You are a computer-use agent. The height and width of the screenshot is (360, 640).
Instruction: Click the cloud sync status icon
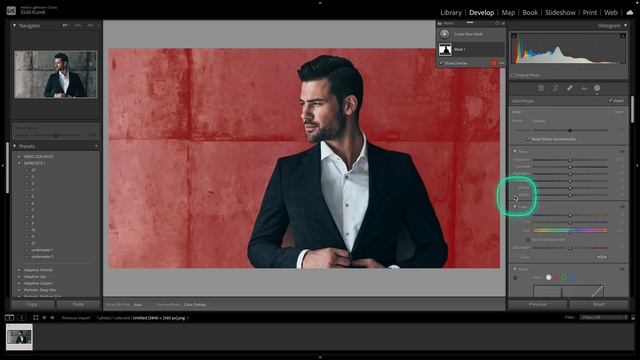point(630,13)
